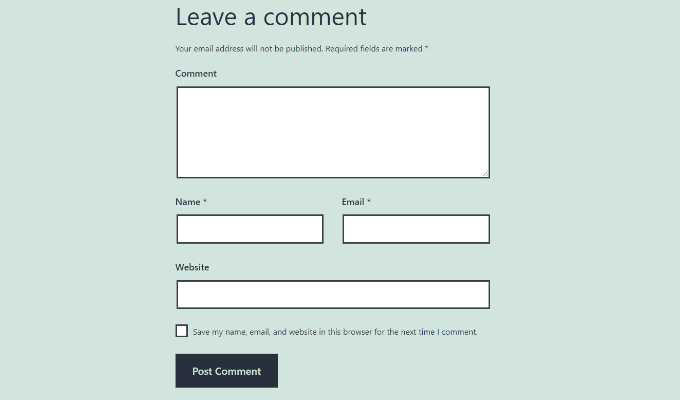The image size is (680, 400).
Task: Click the Website field label
Action: (x=192, y=267)
